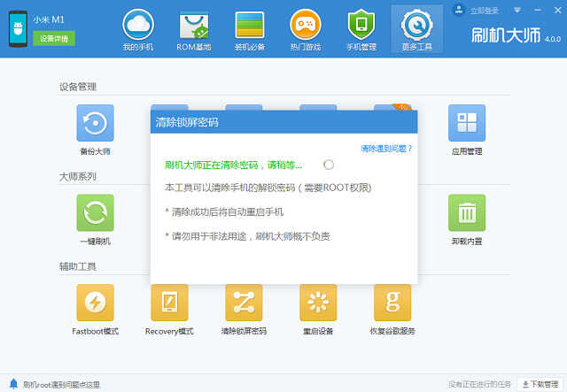Click the 小米 M1 device name
This screenshot has height=392, width=567.
click(49, 19)
